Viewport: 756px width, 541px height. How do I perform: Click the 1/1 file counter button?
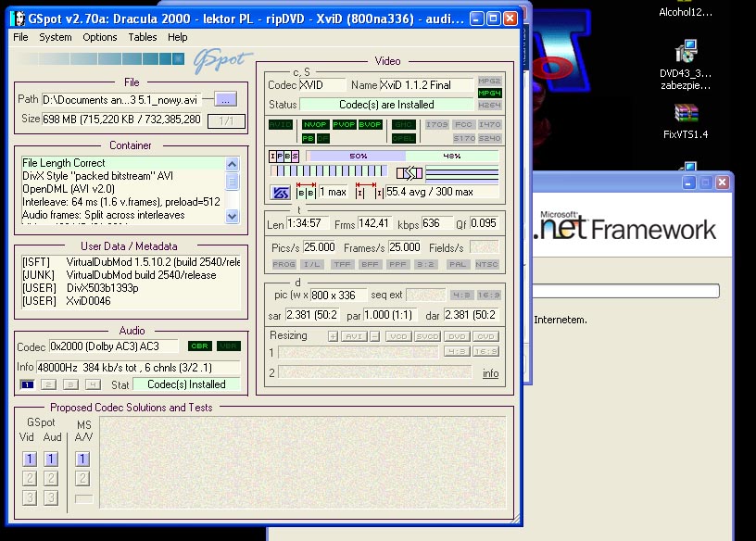click(226, 120)
